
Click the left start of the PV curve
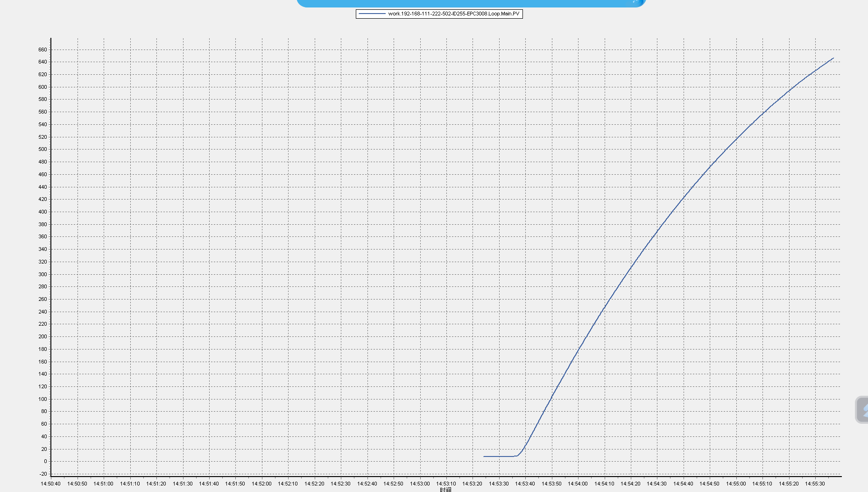pyautogui.click(x=484, y=456)
